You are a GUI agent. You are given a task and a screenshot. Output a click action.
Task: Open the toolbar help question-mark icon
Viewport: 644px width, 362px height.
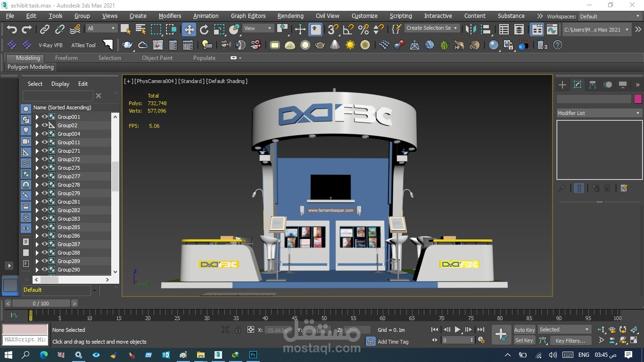558,45
